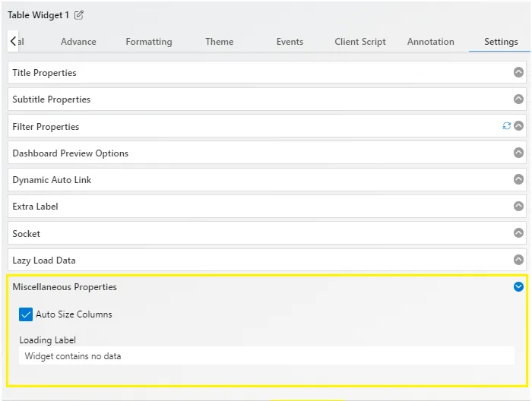The width and height of the screenshot is (532, 401).
Task: Click the Subtitle Properties header label
Action: pos(52,99)
